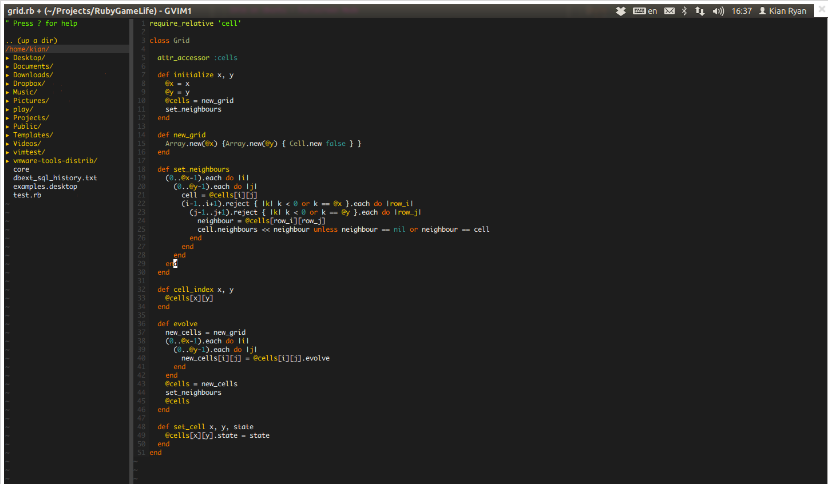828x484 pixels.
Task: Click line number 51 in the gutter
Action: [x=141, y=452]
